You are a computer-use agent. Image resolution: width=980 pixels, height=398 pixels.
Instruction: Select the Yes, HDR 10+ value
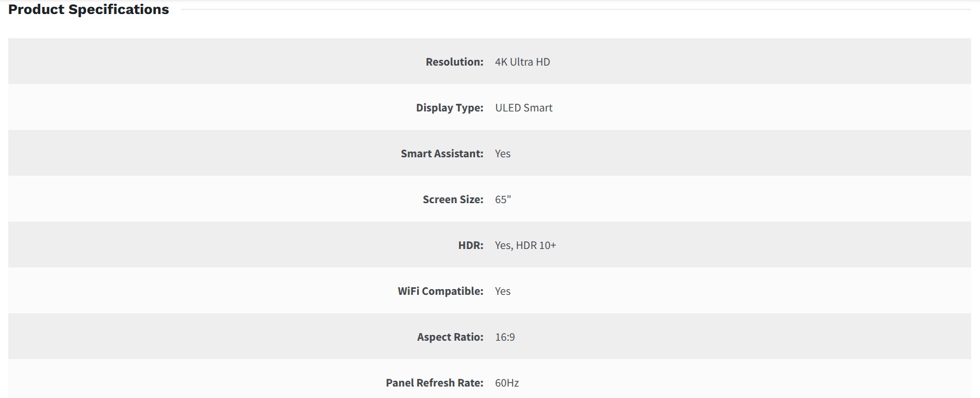click(525, 245)
